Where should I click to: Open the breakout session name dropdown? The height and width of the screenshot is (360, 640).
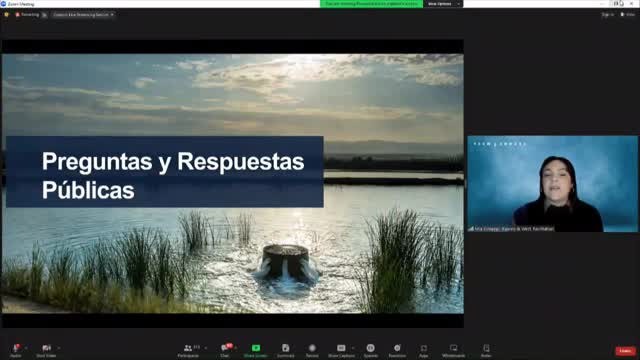tap(83, 15)
